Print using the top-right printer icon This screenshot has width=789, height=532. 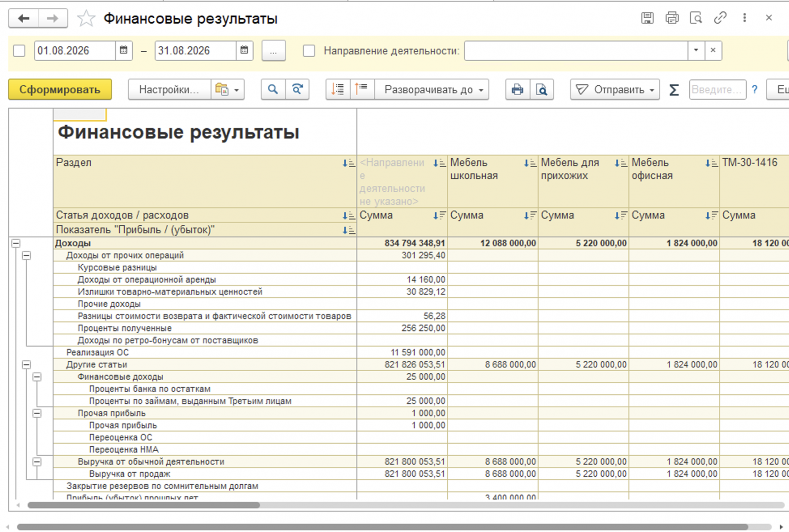[672, 18]
